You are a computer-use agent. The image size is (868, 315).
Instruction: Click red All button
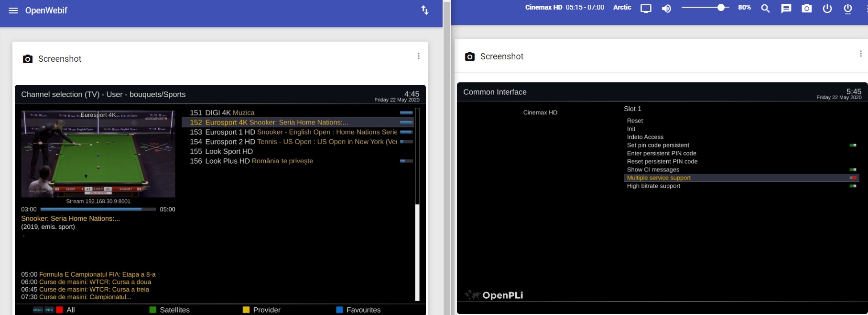pyautogui.click(x=66, y=310)
